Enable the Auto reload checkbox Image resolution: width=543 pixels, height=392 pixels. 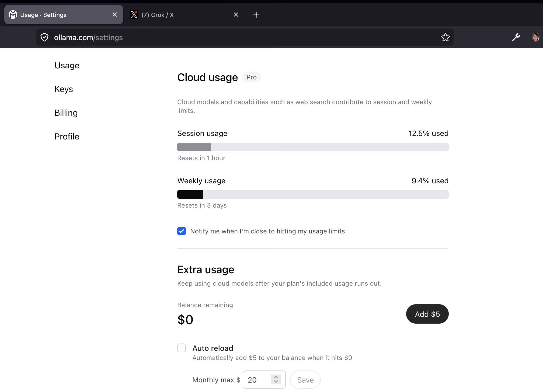[x=182, y=348]
